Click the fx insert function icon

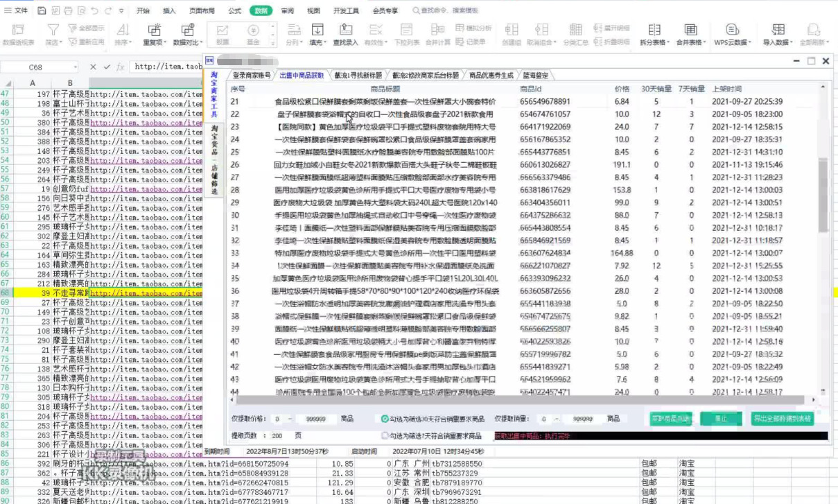[120, 67]
